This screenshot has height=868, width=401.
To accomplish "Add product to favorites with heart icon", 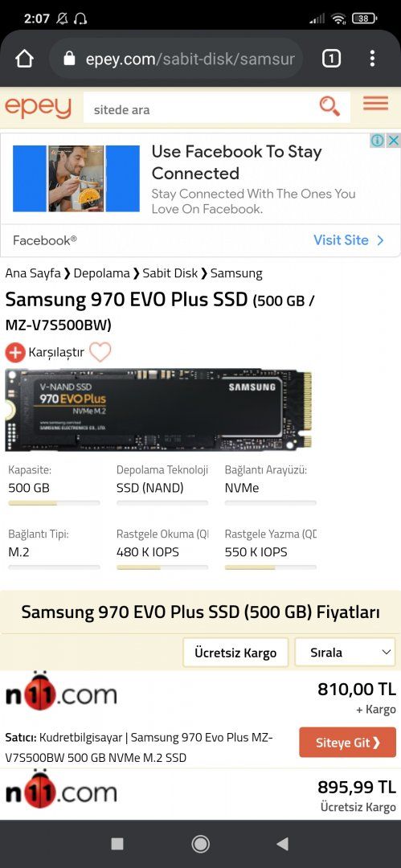I will coord(100,352).
